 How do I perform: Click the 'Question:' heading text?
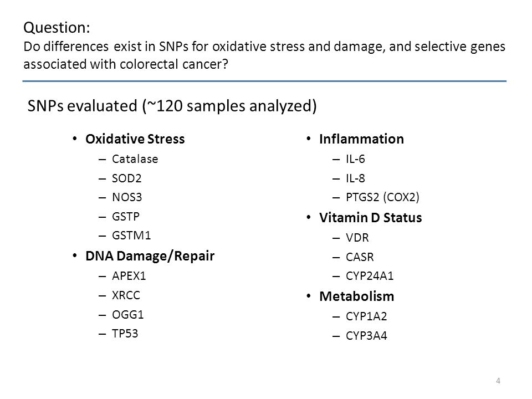pos(57,28)
